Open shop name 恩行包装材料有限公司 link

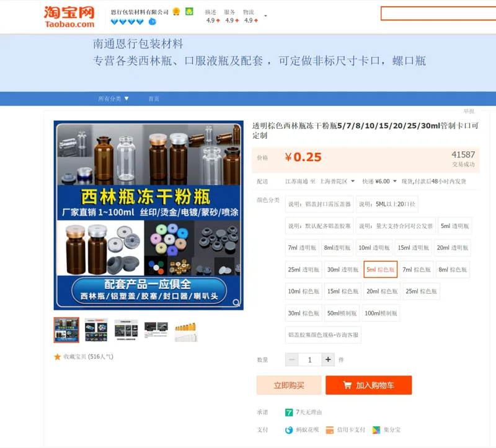pyautogui.click(x=139, y=12)
